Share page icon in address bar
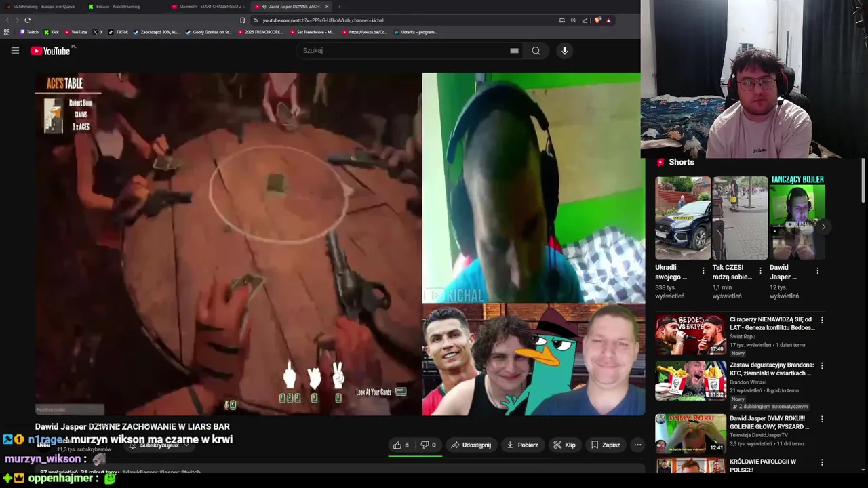The width and height of the screenshot is (868, 488). 585,20
